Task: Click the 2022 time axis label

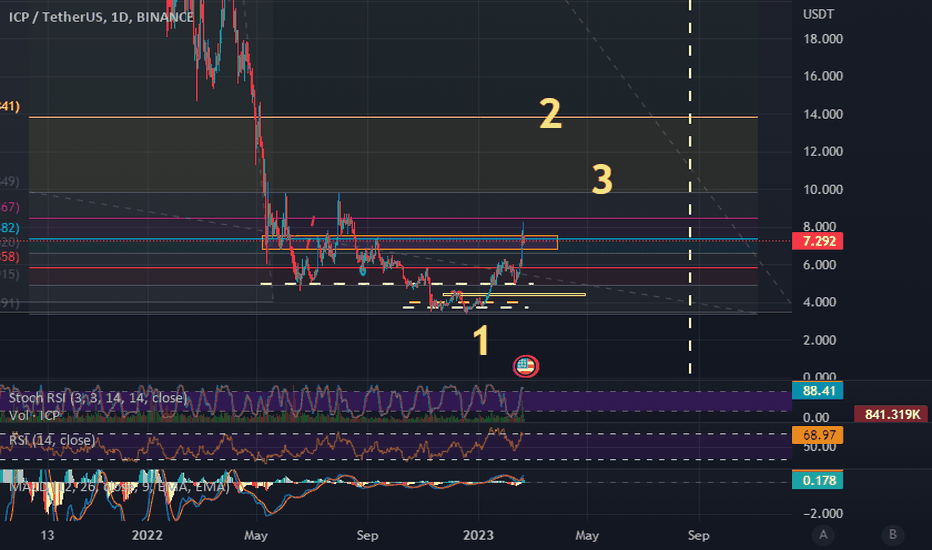Action: click(x=147, y=535)
